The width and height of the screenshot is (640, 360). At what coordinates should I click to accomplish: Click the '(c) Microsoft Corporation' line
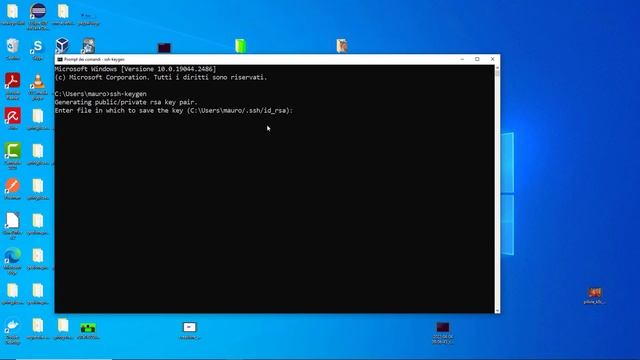pyautogui.click(x=161, y=77)
